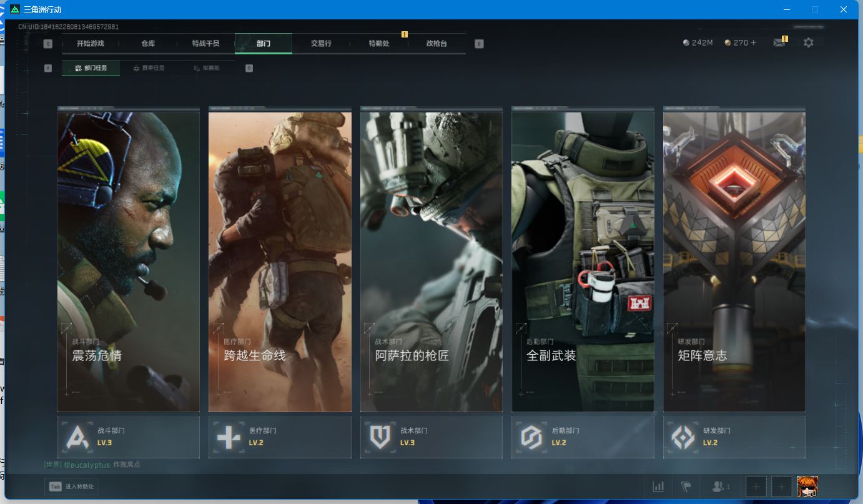Viewport: 863px width, 504px height.
Task: Click the 后勤部门 hexagon icon
Action: pos(531,437)
